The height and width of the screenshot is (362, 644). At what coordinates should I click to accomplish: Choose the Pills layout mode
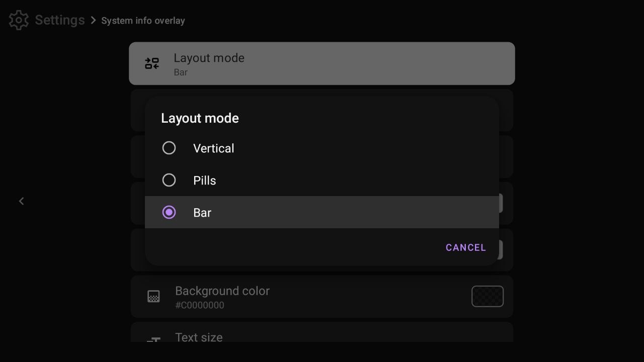(169, 180)
